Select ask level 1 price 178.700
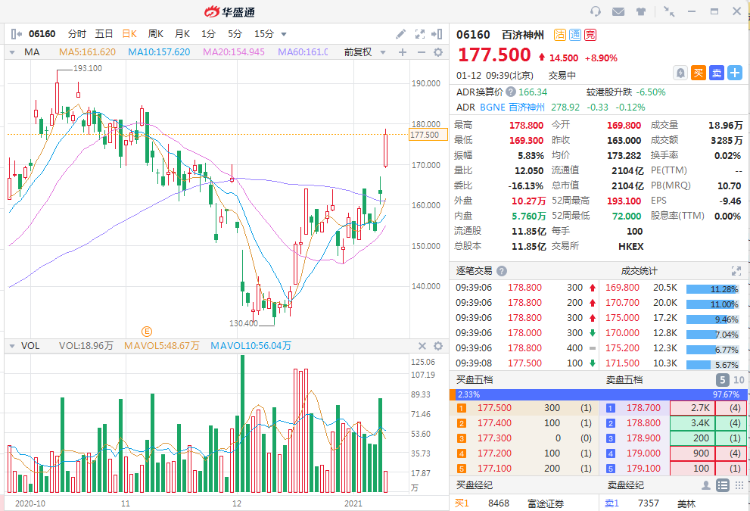 click(x=643, y=408)
